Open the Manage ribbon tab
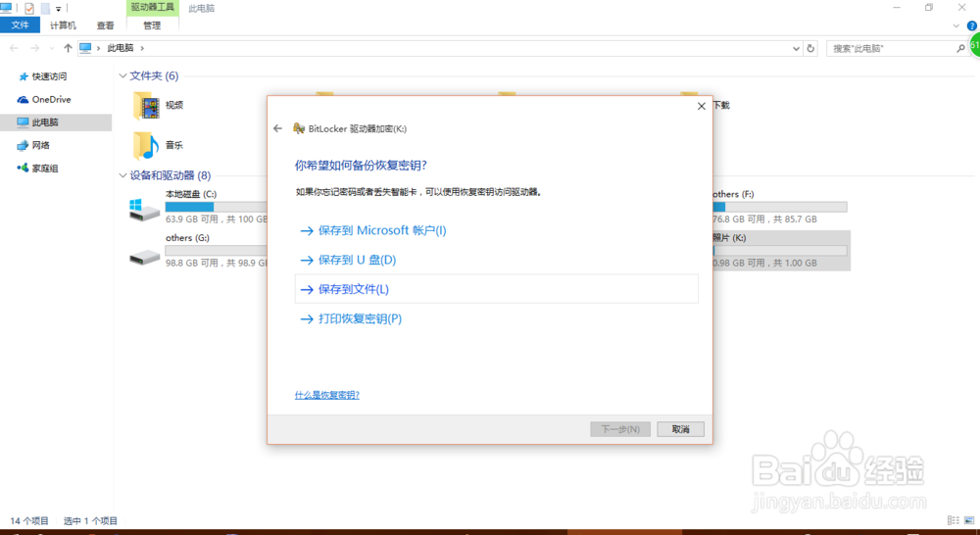Screen dimensions: 980x535 152,25
